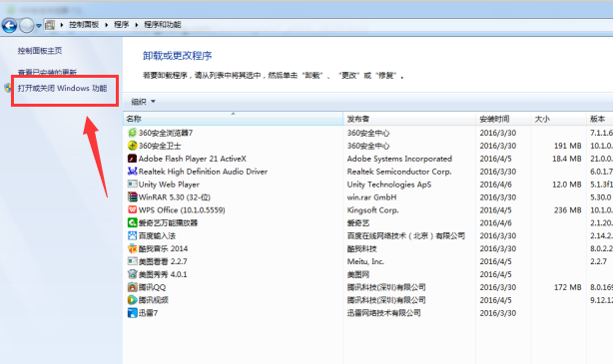Select Realtek High Definition Audio Driver name

(x=203, y=172)
